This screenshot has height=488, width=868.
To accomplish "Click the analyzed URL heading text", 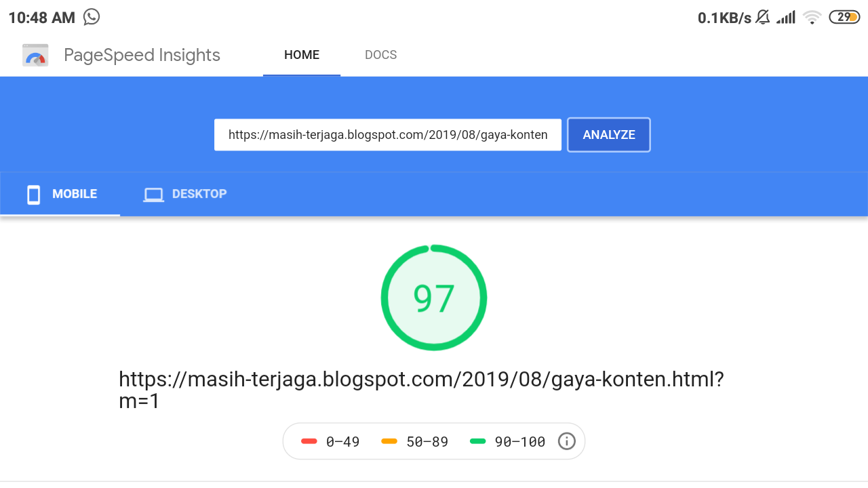I will tap(421, 390).
